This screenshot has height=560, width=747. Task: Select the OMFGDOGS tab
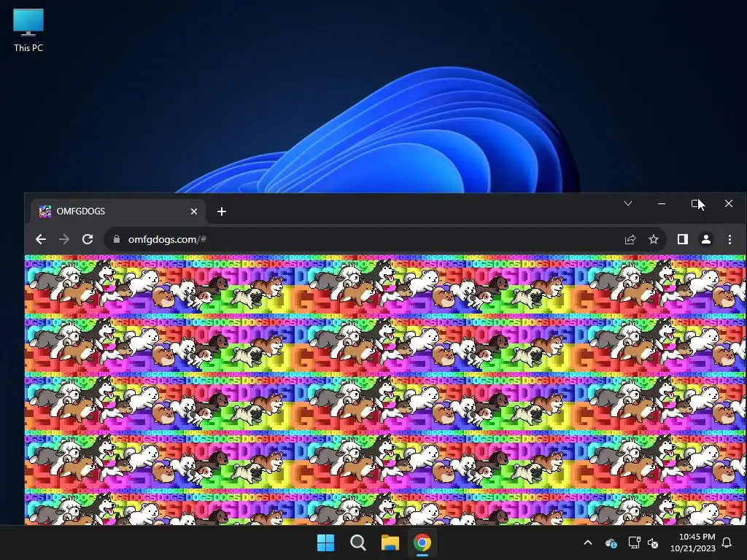118,211
